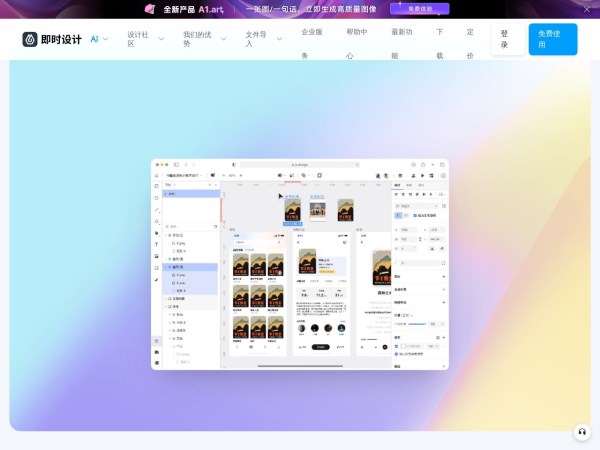
Task: Click the product editor screenshot preview
Action: 300,263
